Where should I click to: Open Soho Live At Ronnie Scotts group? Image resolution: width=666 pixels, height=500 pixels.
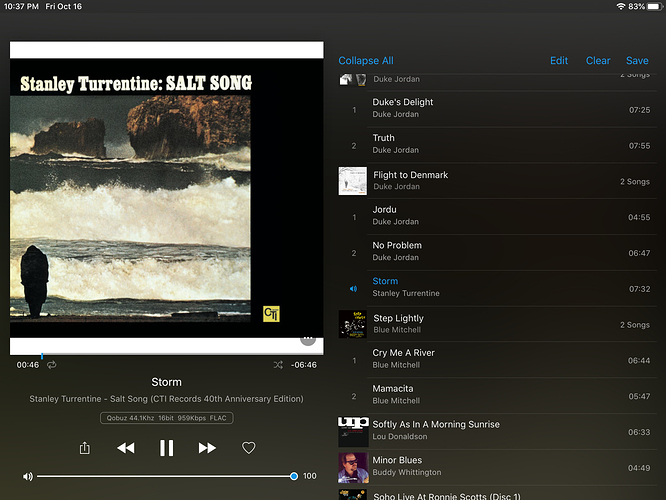pyautogui.click(x=497, y=494)
